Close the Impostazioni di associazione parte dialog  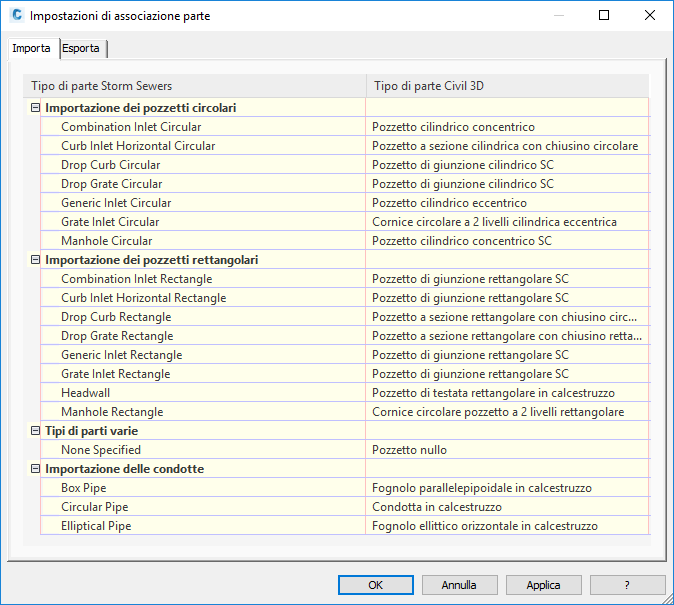tap(650, 15)
